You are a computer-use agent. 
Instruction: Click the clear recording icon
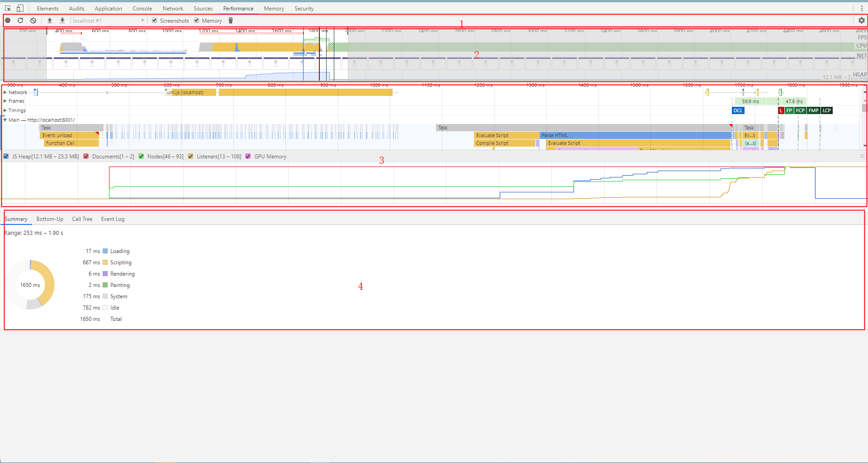(33, 20)
